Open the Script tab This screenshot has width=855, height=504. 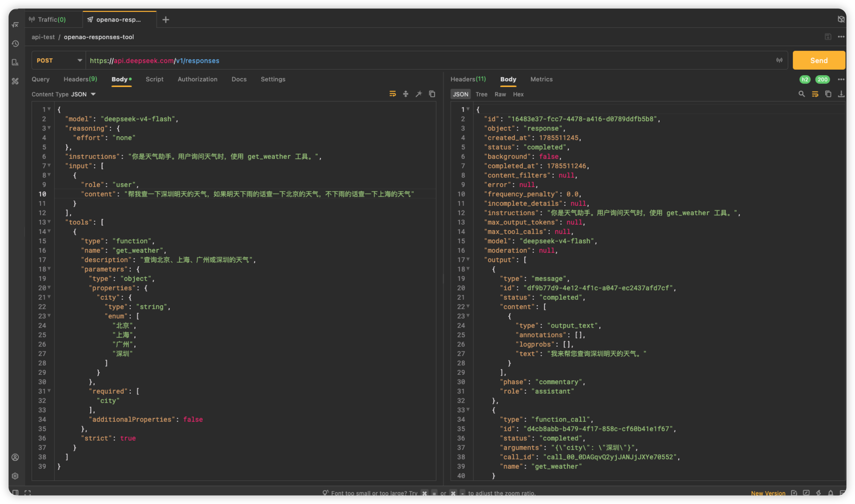coord(155,79)
